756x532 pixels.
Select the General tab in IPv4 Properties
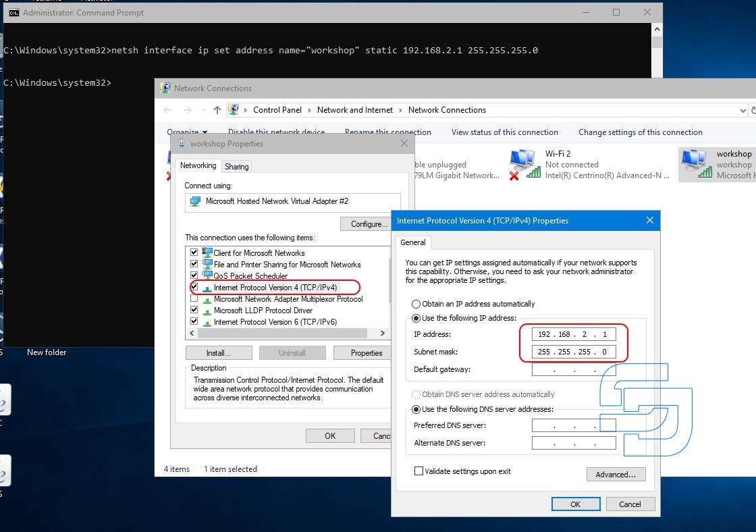pos(412,242)
